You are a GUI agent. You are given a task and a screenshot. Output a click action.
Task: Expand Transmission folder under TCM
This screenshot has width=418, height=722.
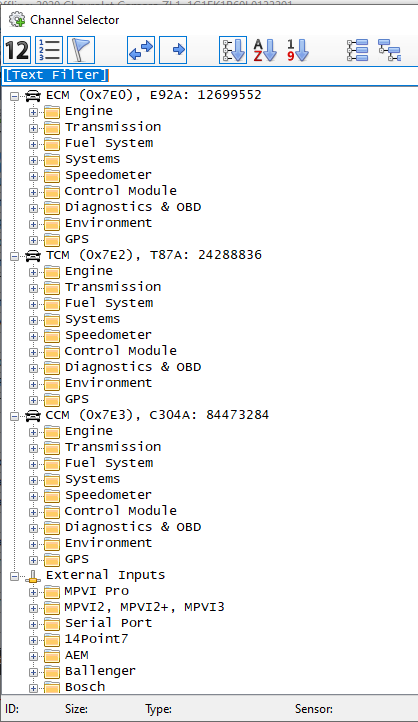tap(33, 288)
